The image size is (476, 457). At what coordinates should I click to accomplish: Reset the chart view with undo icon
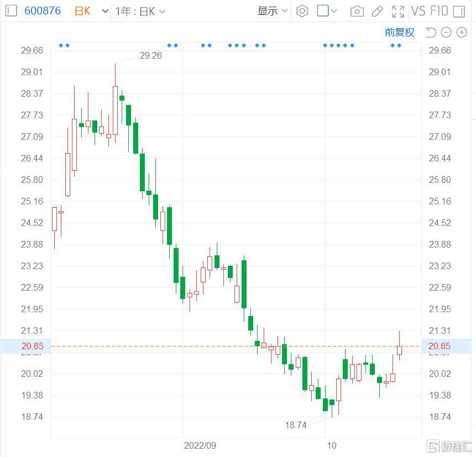(431, 33)
